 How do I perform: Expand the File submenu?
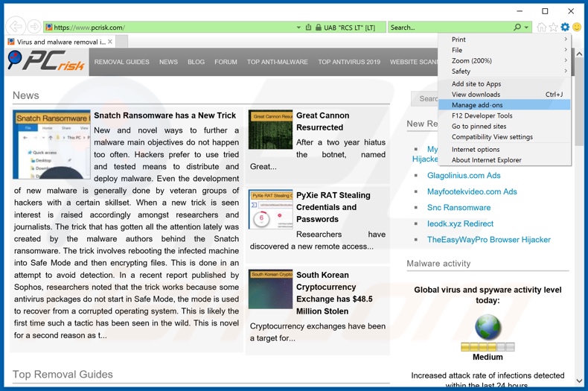[505, 50]
